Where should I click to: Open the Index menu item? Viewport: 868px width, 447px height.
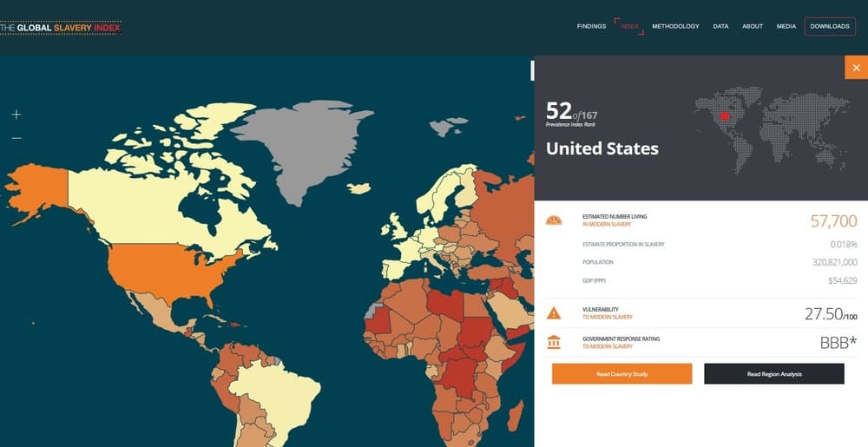(629, 26)
